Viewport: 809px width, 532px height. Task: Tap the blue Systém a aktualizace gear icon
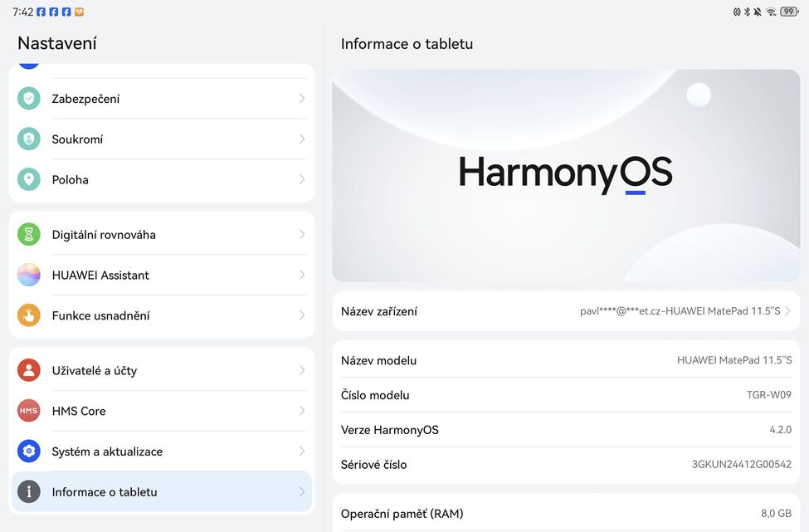(29, 451)
